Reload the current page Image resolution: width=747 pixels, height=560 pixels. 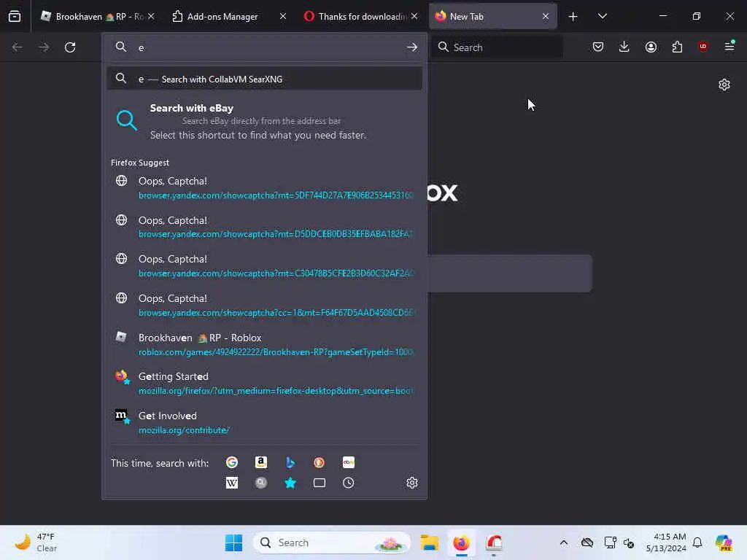coord(70,47)
